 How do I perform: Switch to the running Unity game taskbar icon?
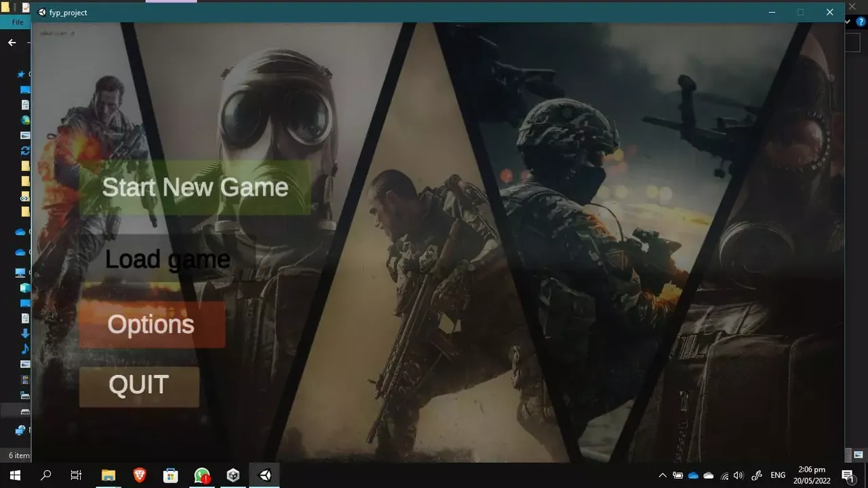[x=264, y=475]
